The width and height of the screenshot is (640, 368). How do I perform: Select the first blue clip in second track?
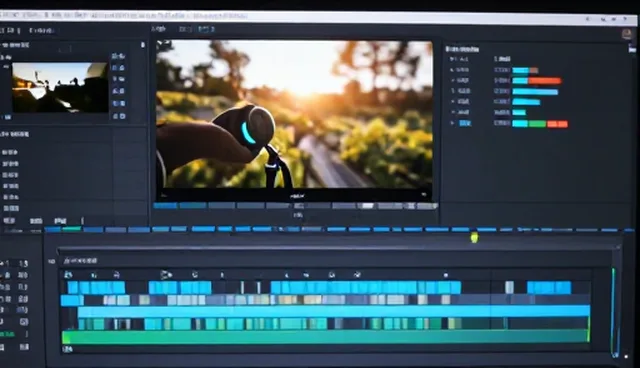pos(72,300)
